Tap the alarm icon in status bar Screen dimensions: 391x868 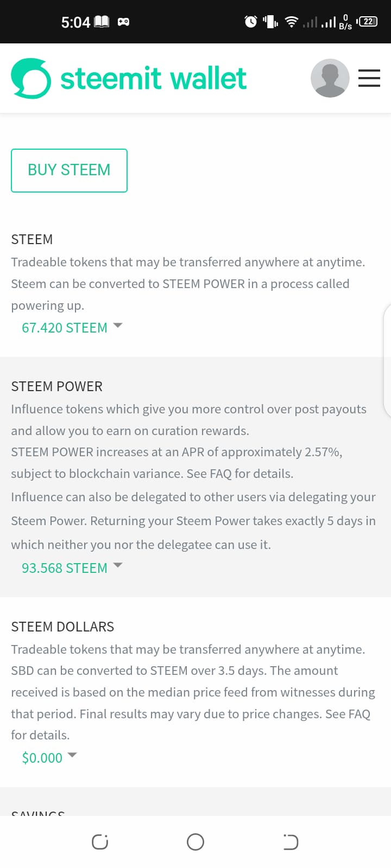251,22
